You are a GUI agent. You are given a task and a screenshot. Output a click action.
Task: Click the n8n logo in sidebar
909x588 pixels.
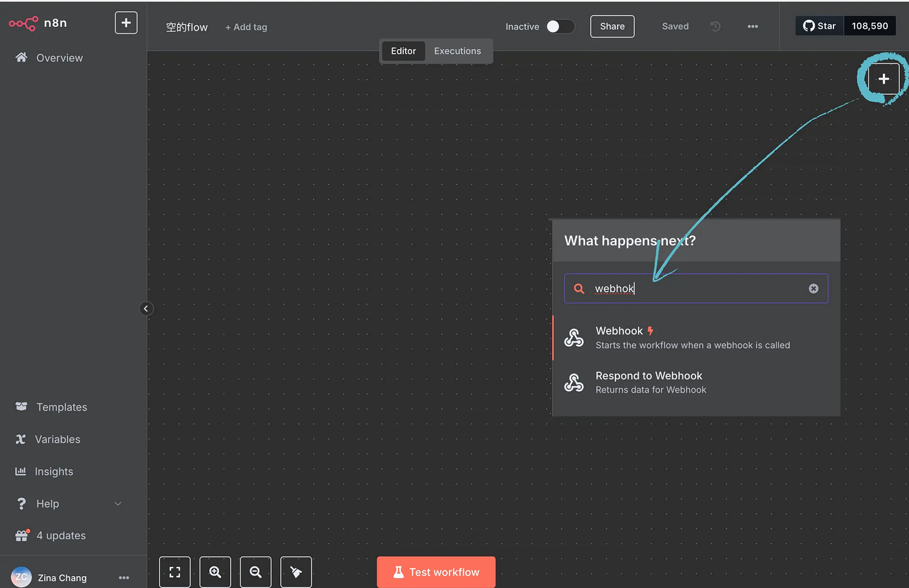click(x=37, y=23)
